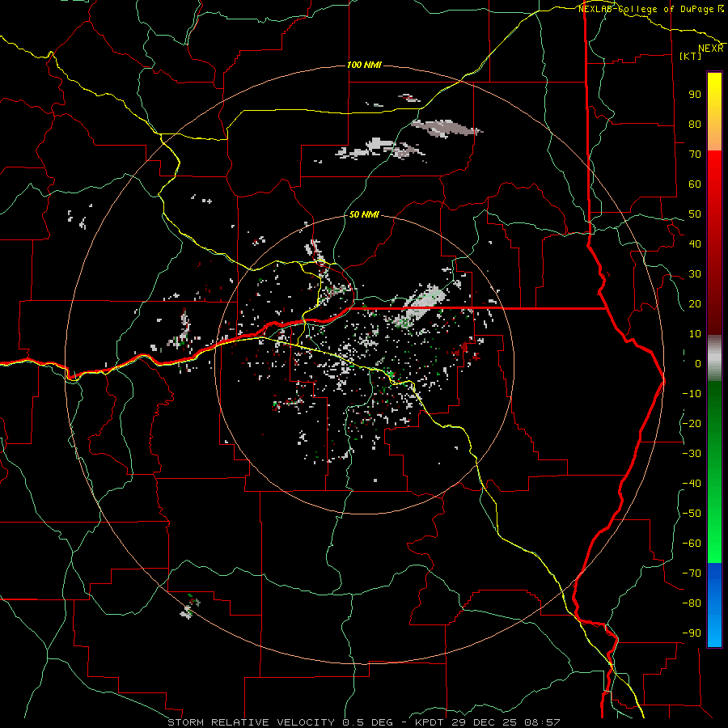Select the -20 value on the velocity scale
728x728 pixels.
point(692,423)
